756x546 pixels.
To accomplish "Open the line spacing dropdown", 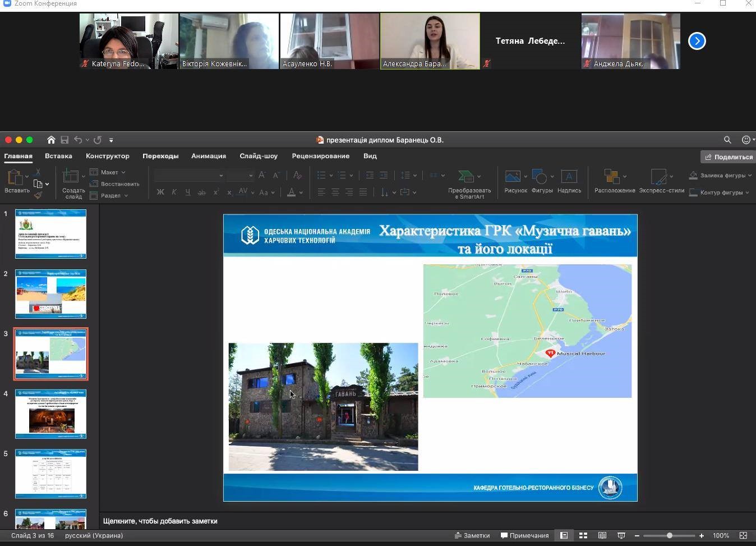I will (409, 175).
